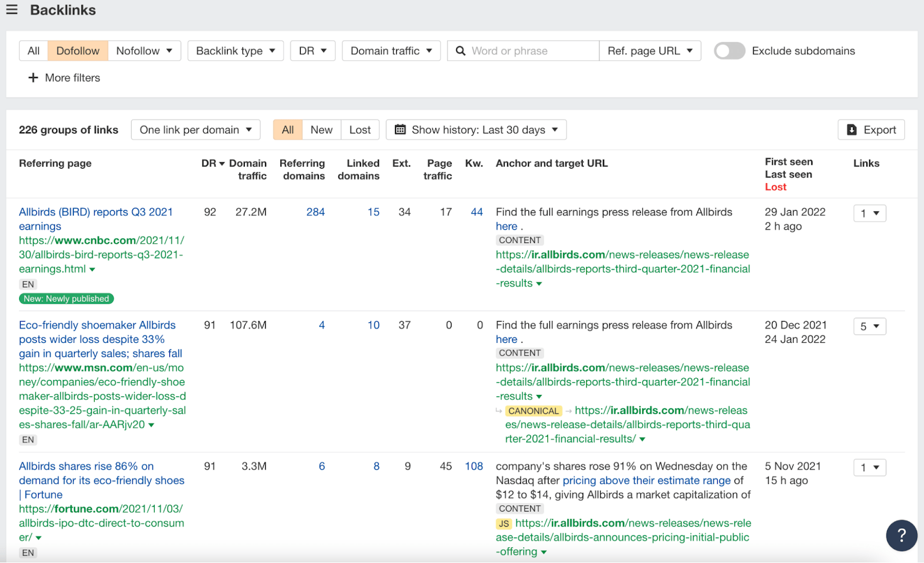Screen dimensions: 924x563
Task: Open the Backlink type dropdown
Action: click(x=235, y=51)
